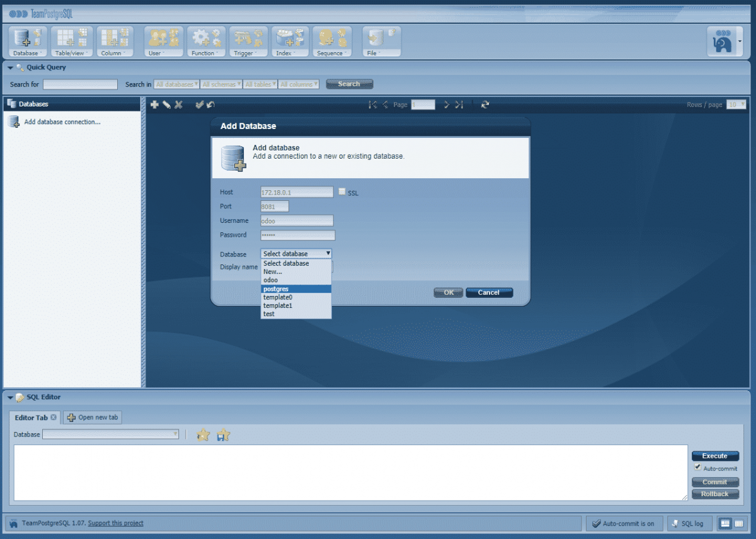Image resolution: width=756 pixels, height=539 pixels.
Task: Click the Auto-commit is on status toggle
Action: (624, 523)
